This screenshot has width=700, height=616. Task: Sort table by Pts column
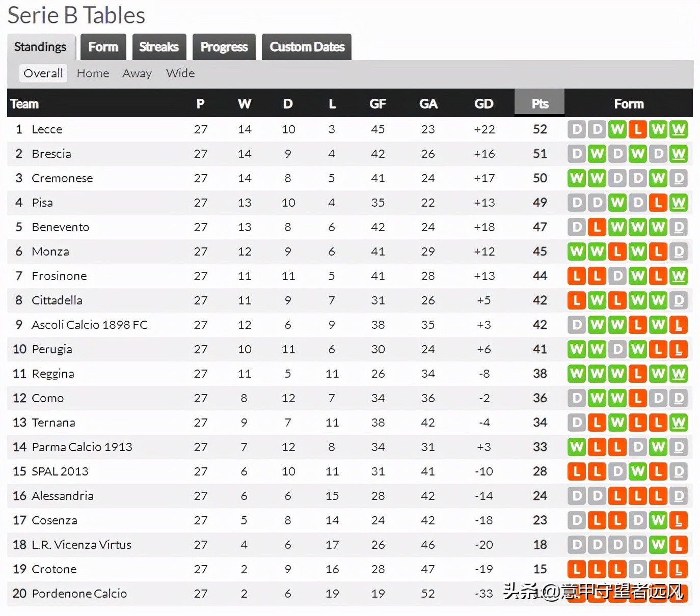pyautogui.click(x=540, y=104)
